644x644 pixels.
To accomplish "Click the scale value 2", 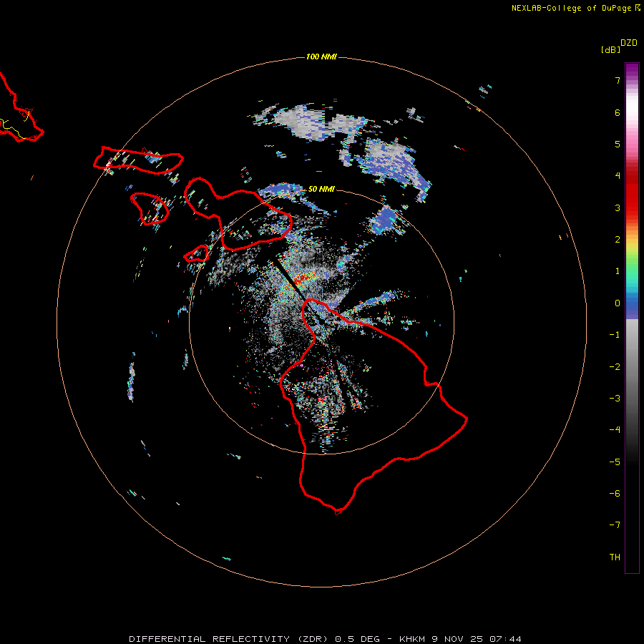I will 618,240.
